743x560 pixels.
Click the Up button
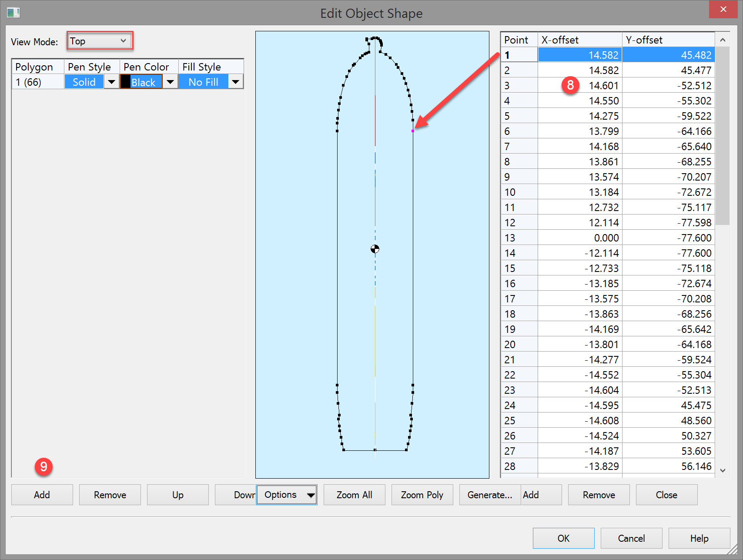pyautogui.click(x=177, y=495)
